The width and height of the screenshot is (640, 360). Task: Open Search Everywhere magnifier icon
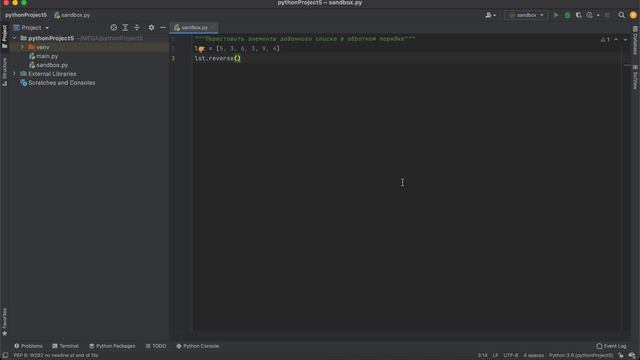(x=621, y=15)
